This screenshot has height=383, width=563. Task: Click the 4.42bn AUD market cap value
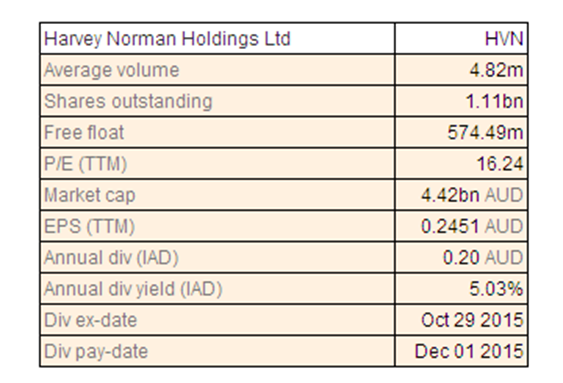click(472, 195)
